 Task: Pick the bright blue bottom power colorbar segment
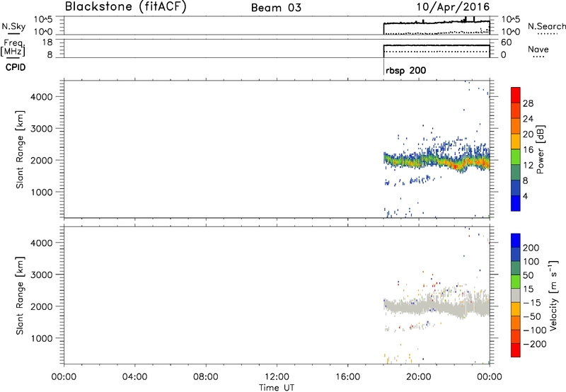516,203
